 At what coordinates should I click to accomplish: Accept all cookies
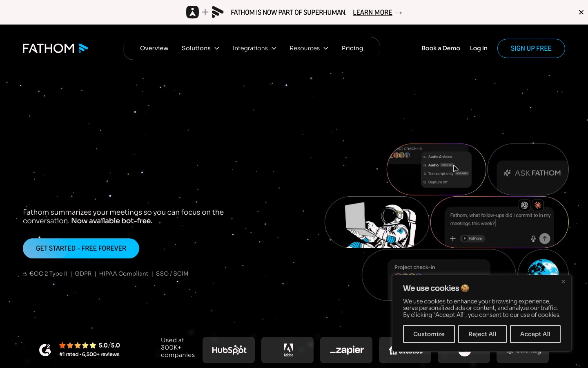(535, 334)
